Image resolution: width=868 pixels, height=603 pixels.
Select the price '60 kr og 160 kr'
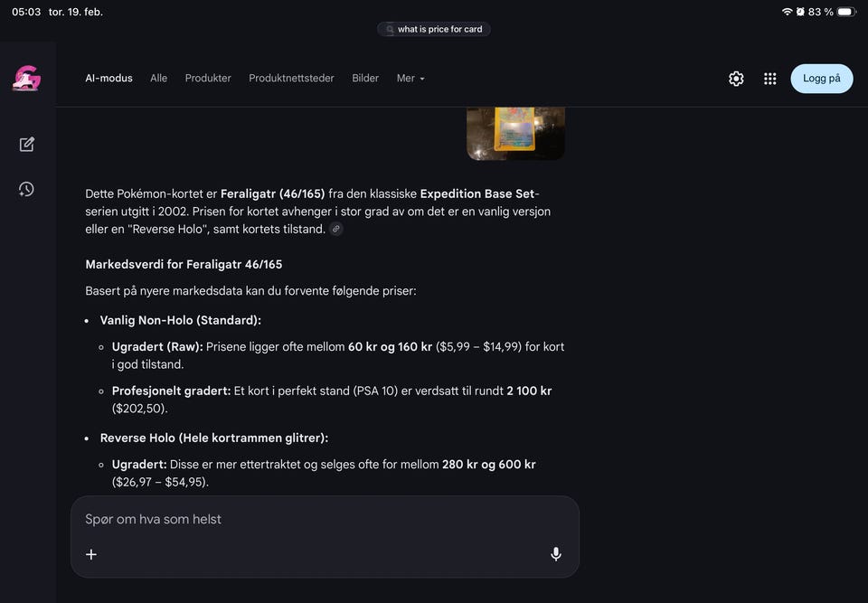(390, 346)
